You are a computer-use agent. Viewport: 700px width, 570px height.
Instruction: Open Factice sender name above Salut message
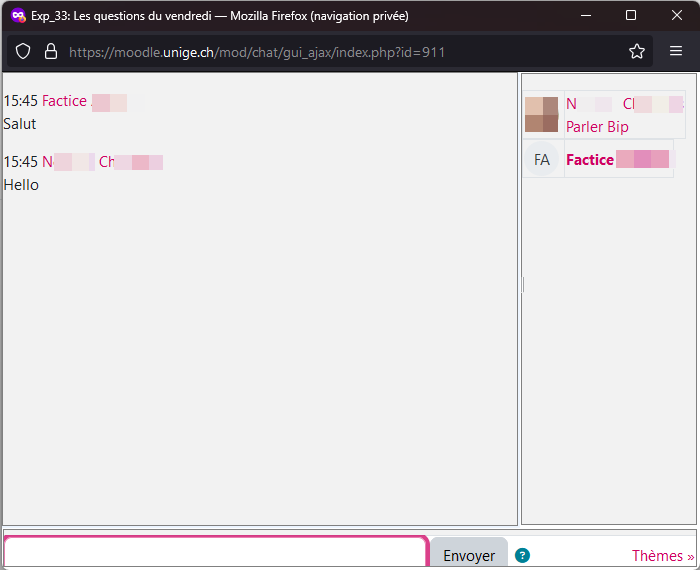(x=83, y=101)
